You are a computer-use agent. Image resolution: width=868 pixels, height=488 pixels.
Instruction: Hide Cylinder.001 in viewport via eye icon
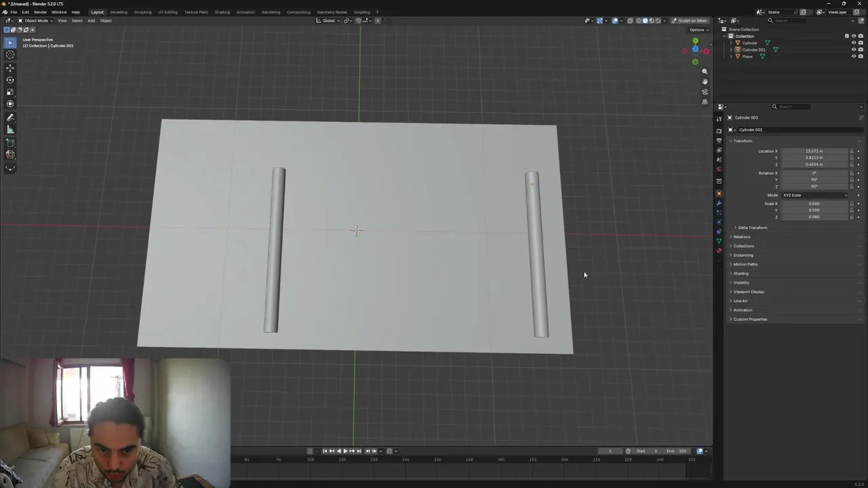click(854, 49)
